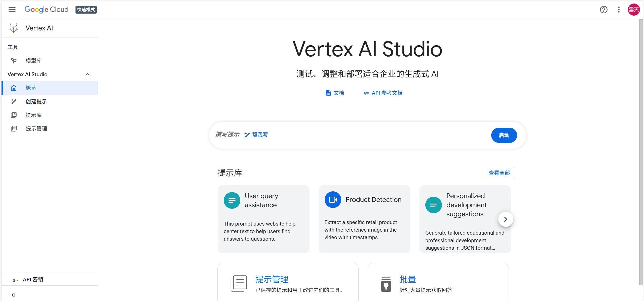Click the blue 启动 button

(x=504, y=135)
